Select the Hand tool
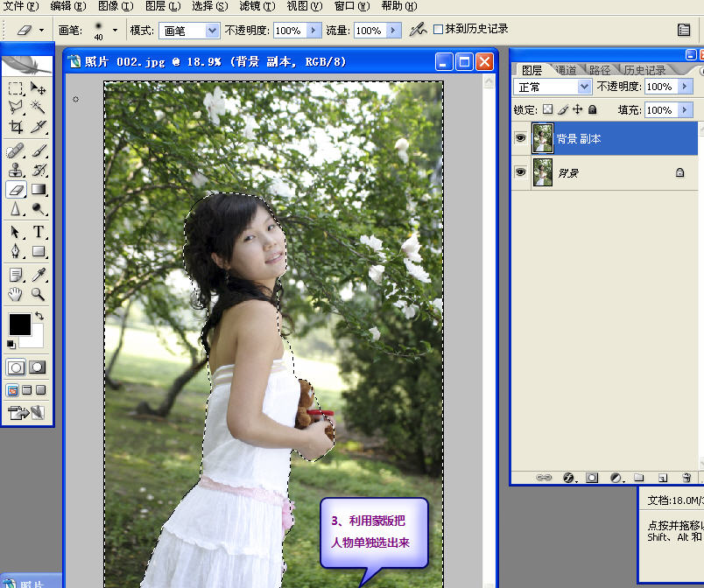 point(15,294)
